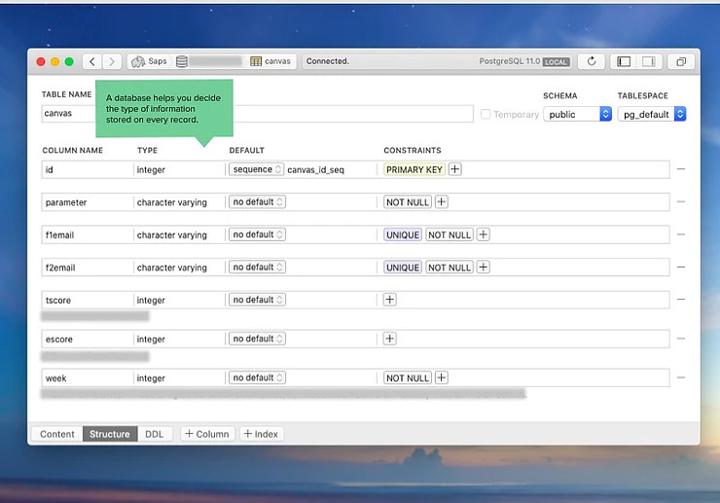Switch to the DDL tab
The height and width of the screenshot is (503, 720).
click(x=154, y=434)
